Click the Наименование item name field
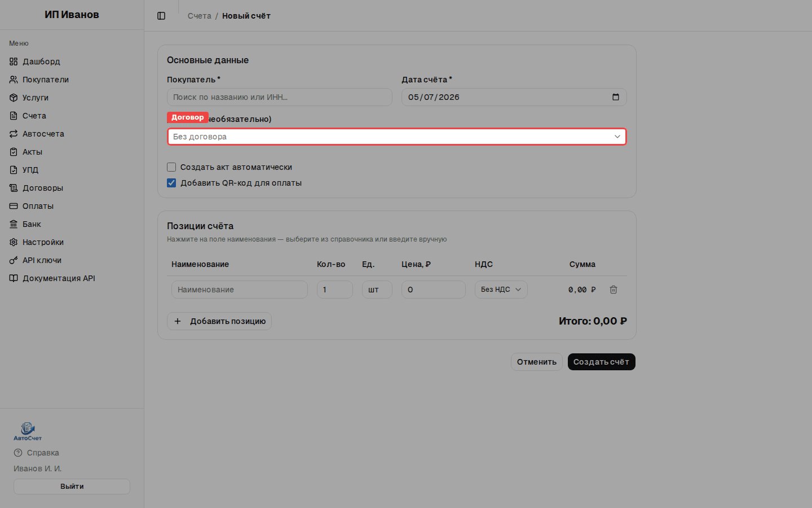Viewport: 812px width, 508px height. pyautogui.click(x=240, y=290)
